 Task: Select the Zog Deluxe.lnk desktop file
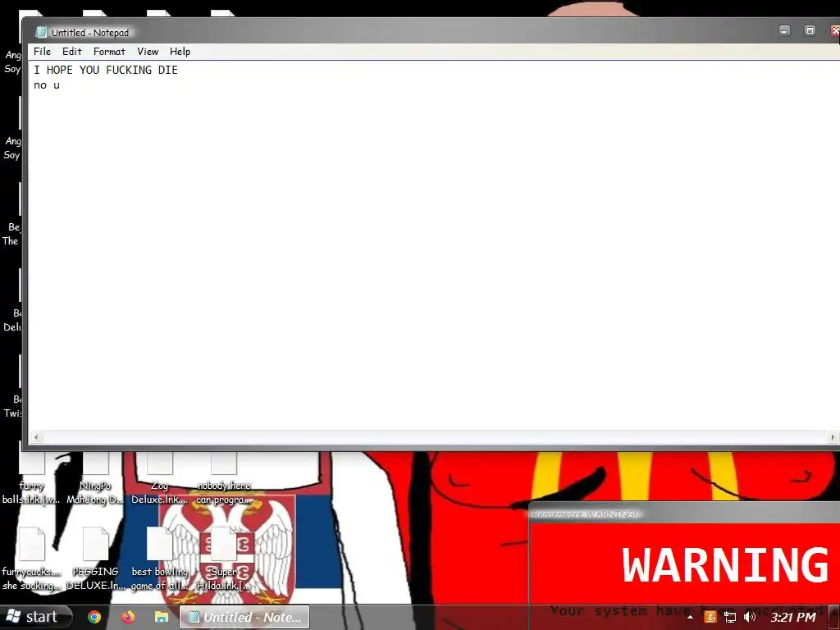click(x=160, y=478)
